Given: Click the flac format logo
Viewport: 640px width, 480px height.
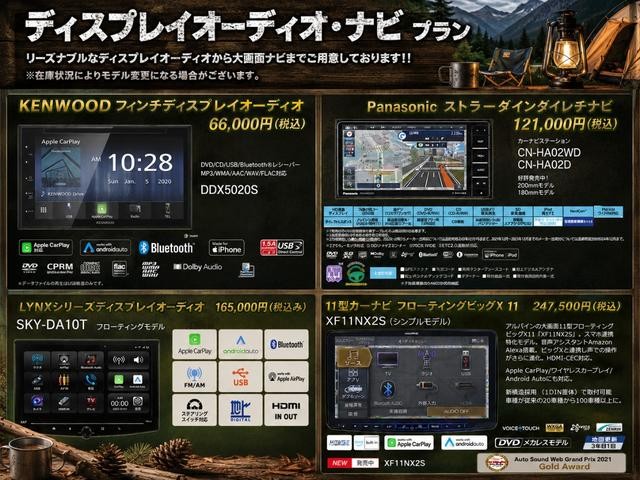Looking at the screenshot, I should 119,268.
